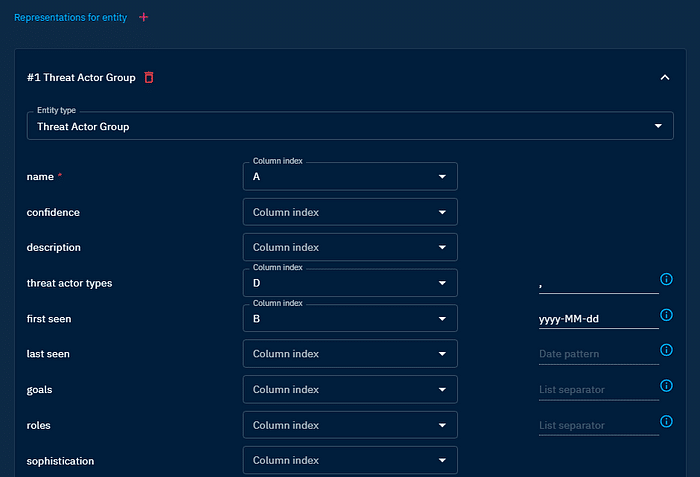Image resolution: width=700 pixels, height=477 pixels.
Task: Delete the Threat Actor Group representation via trash icon
Action: [x=149, y=77]
